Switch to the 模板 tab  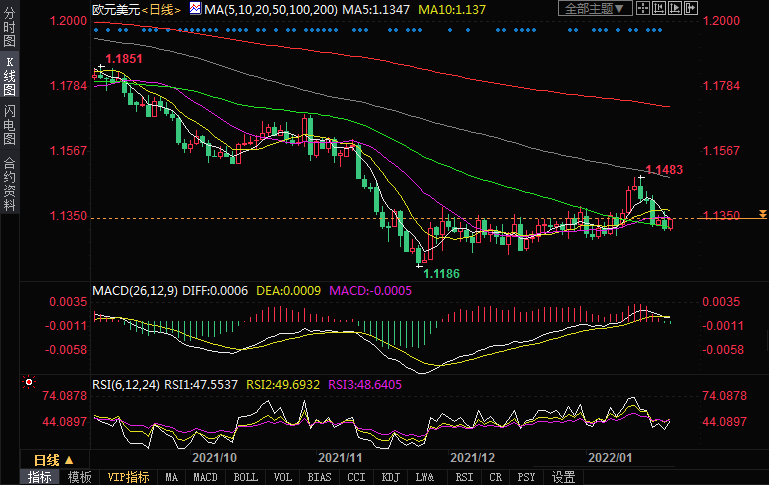tap(79, 477)
